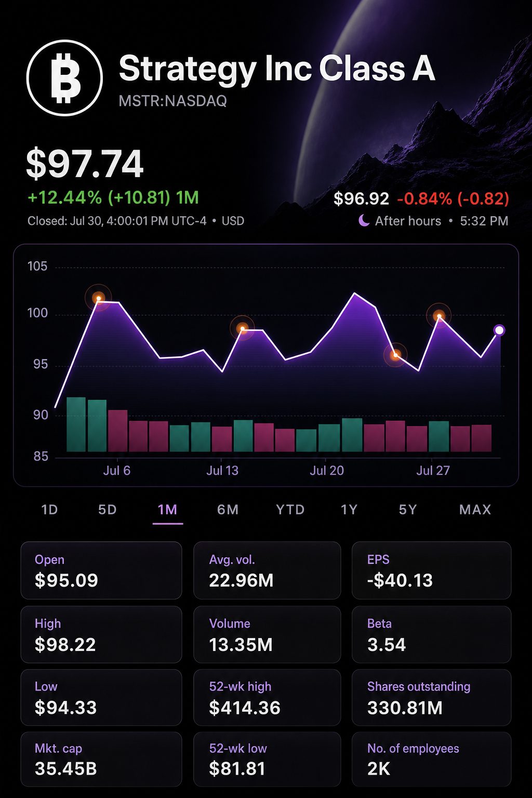Viewport: 532px width, 798px height.
Task: Click the 52-wk high stat card
Action: pyautogui.click(x=267, y=697)
